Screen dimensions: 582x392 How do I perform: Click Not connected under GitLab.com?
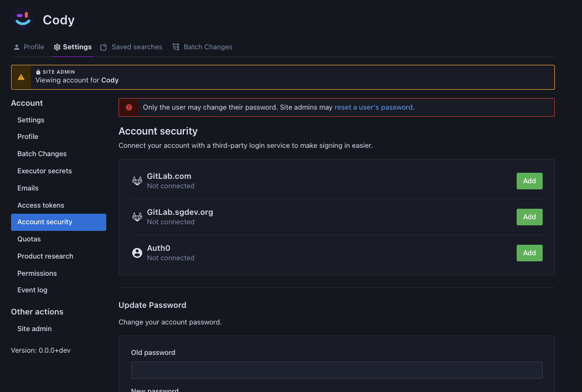tap(171, 186)
